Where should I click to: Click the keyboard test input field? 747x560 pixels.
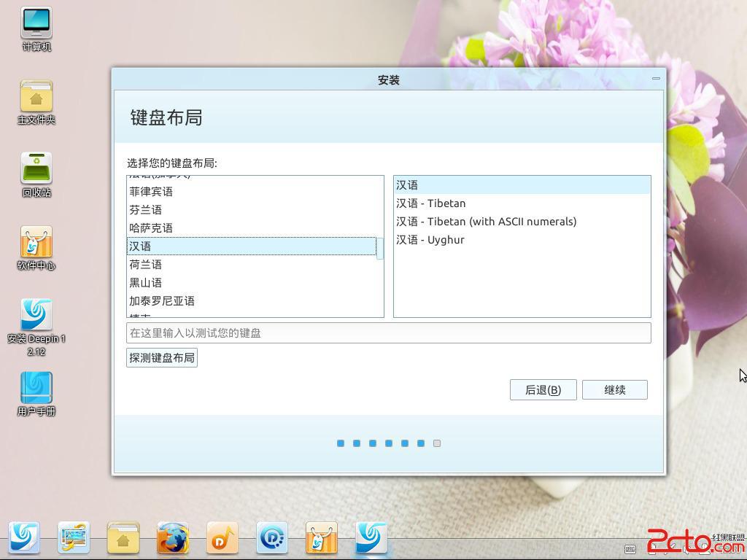(x=388, y=332)
